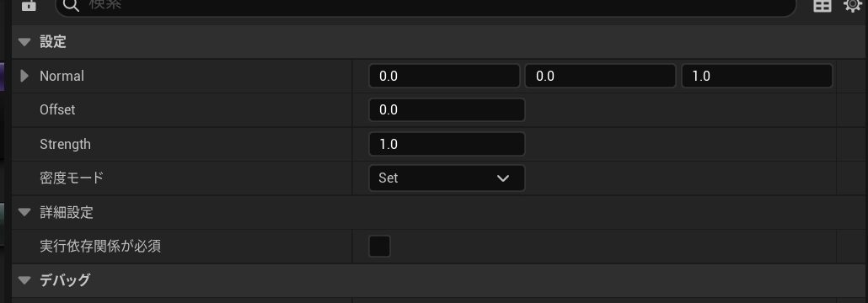Click the Offset value field
Screen dimensions: 868x303
[447, 110]
